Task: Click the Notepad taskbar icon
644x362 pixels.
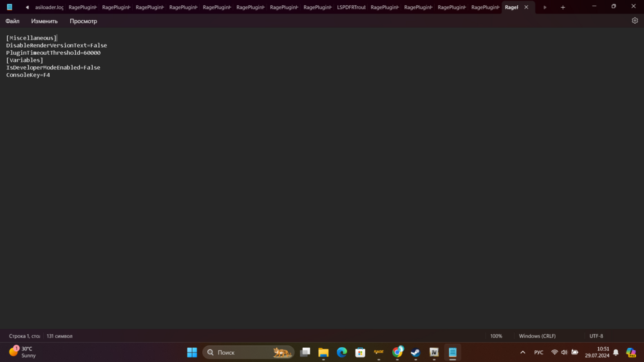Action: [x=453, y=352]
